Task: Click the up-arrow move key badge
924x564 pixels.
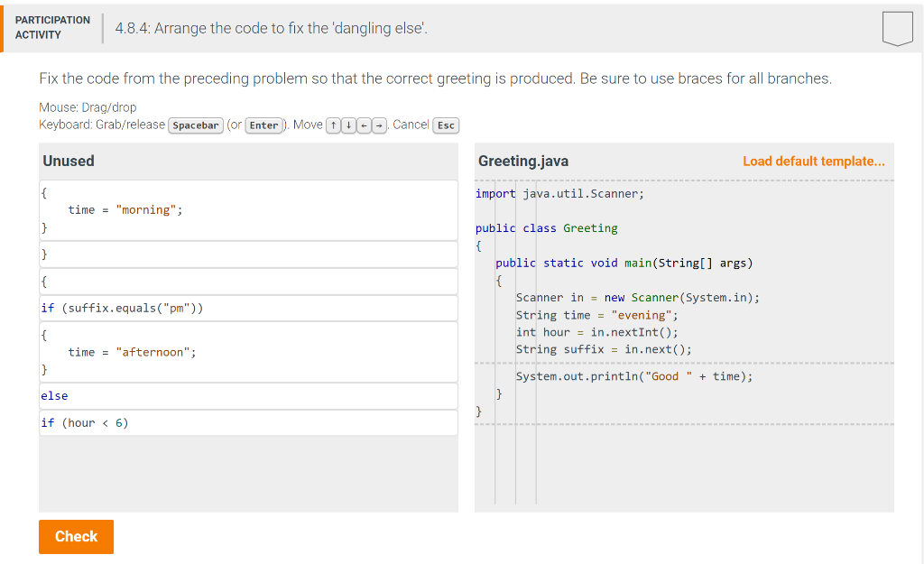Action: [333, 125]
